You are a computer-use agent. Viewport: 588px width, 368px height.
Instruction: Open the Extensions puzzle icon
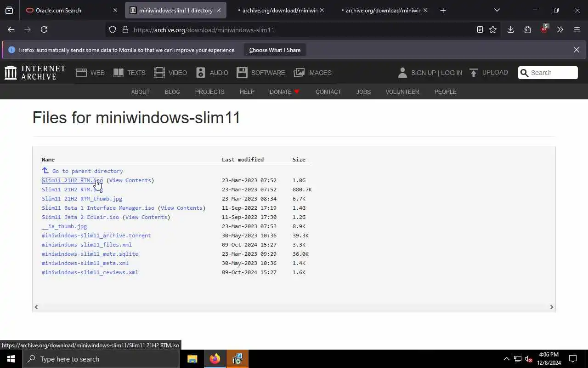coord(527,29)
